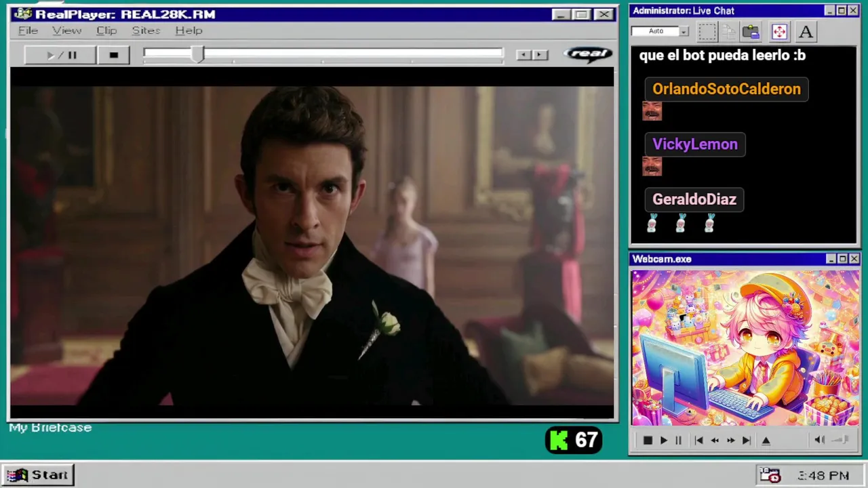
Task: Click RealPlayer seek-back arrow button
Action: tap(523, 55)
